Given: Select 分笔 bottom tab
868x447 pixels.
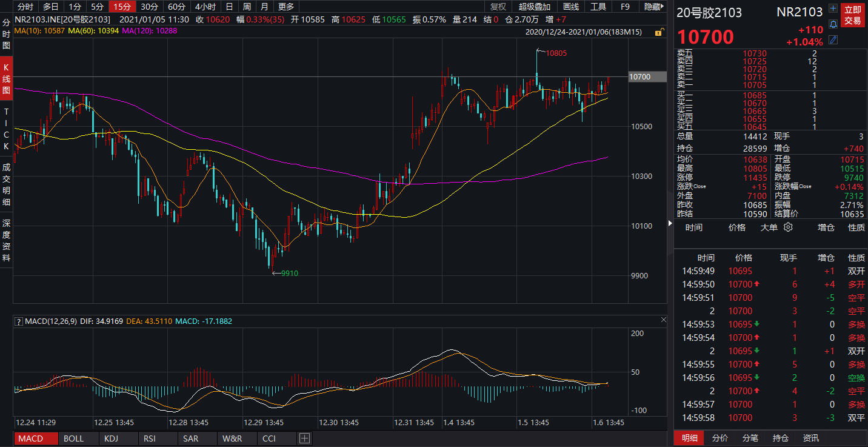Looking at the screenshot, I should coord(750,438).
